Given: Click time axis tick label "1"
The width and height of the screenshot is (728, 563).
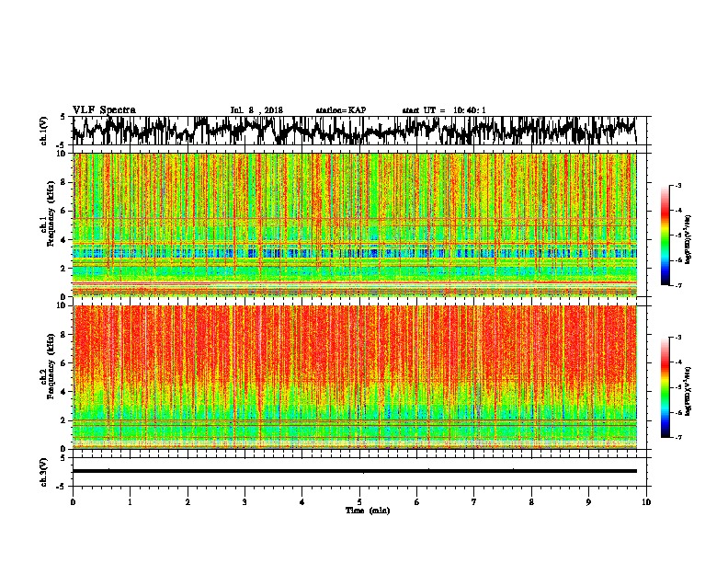Looking at the screenshot, I should click(x=130, y=502).
